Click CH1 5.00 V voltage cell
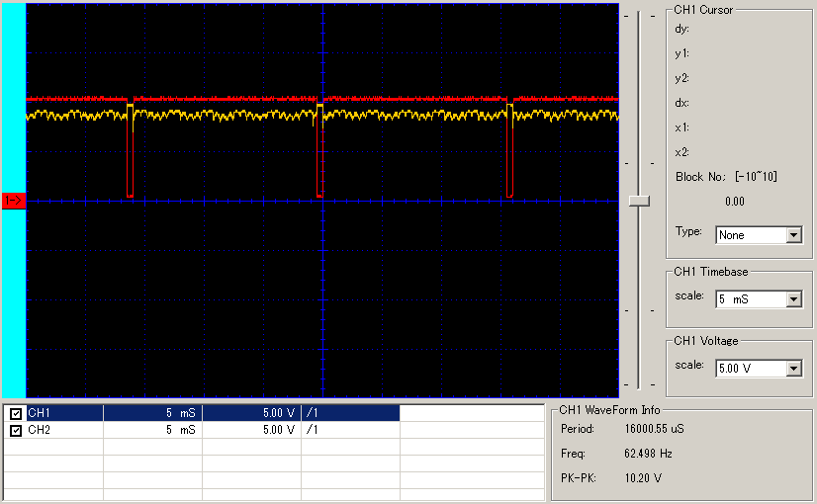Image resolution: width=817 pixels, height=504 pixels. coord(251,413)
